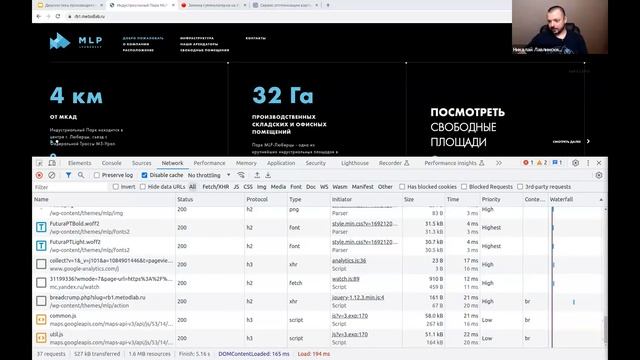
Task: Click FuturaPTBold.woff2 font file icon
Action: tap(41, 227)
